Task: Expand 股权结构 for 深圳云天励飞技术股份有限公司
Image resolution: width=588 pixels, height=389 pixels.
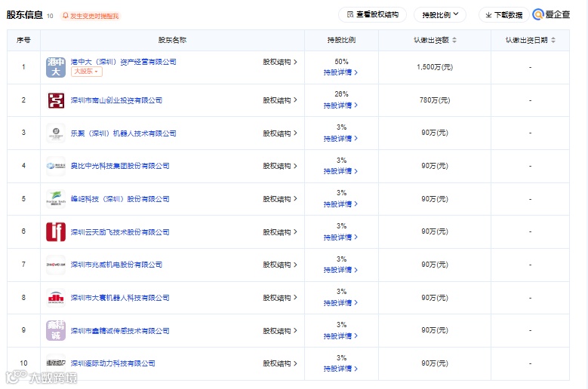Action: [x=280, y=232]
